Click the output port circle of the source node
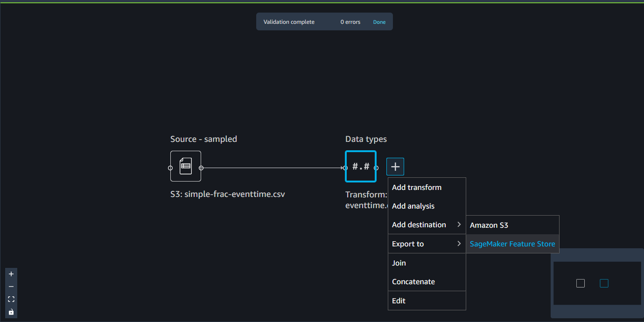The width and height of the screenshot is (644, 322). pos(202,166)
